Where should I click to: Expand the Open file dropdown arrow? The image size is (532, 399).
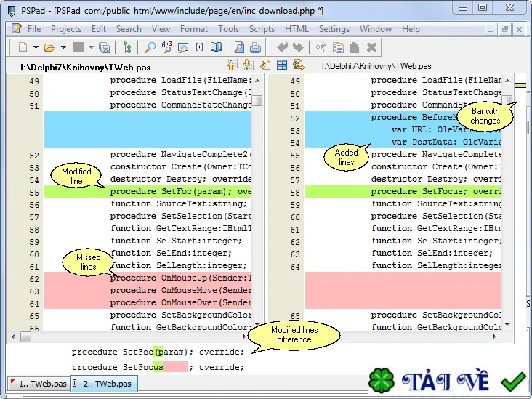[63, 47]
